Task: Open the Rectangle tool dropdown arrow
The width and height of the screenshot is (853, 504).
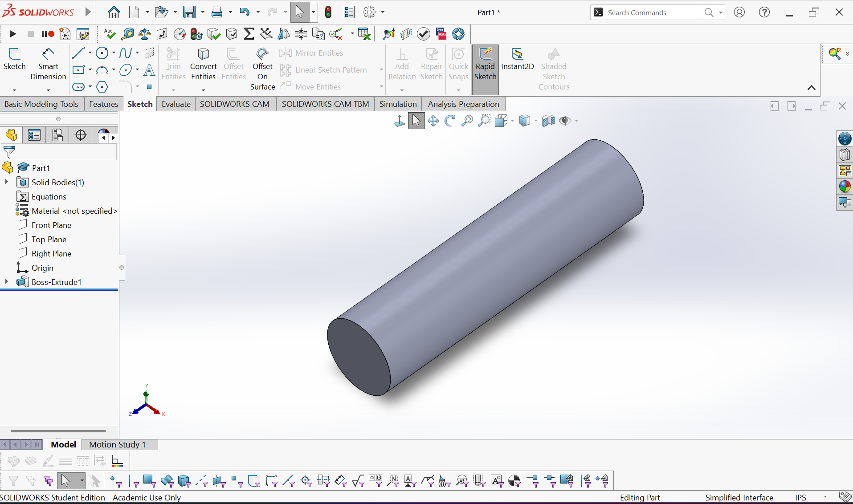Action: (x=90, y=70)
